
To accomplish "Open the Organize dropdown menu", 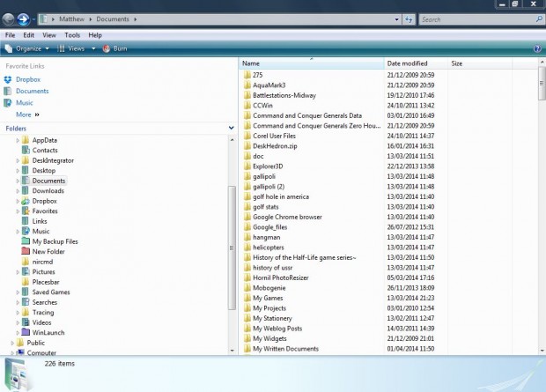I will (28, 48).
